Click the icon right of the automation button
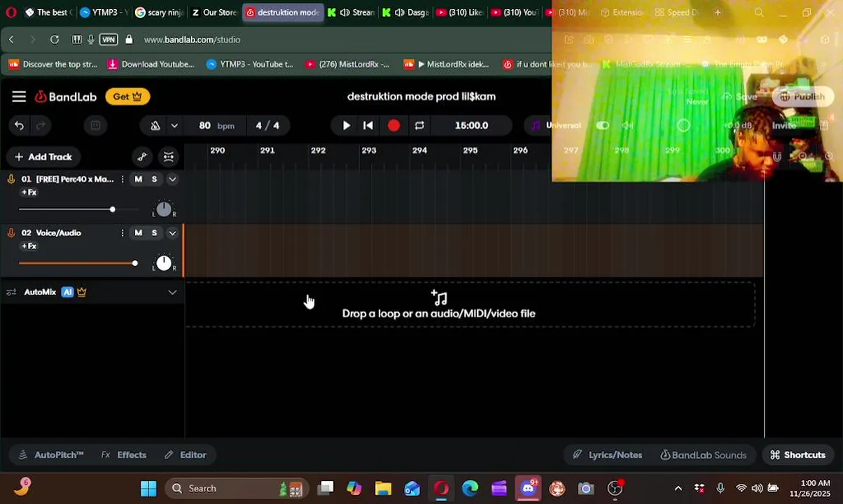This screenshot has height=504, width=843. pyautogui.click(x=169, y=157)
